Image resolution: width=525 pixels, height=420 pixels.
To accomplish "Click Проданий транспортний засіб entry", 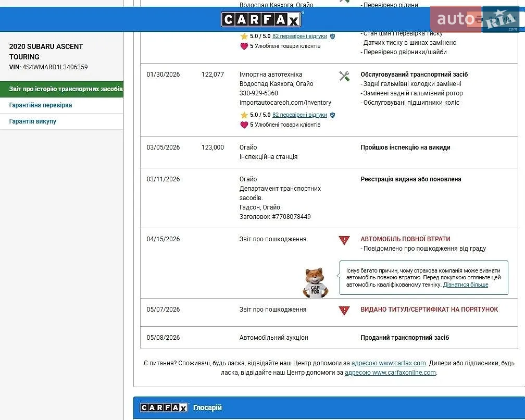I will (405, 338).
